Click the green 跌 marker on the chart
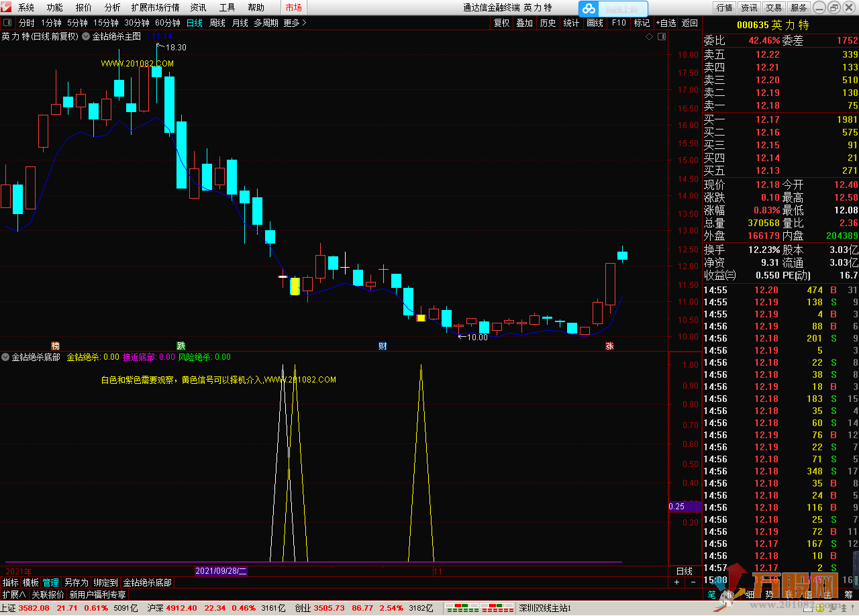 [181, 346]
